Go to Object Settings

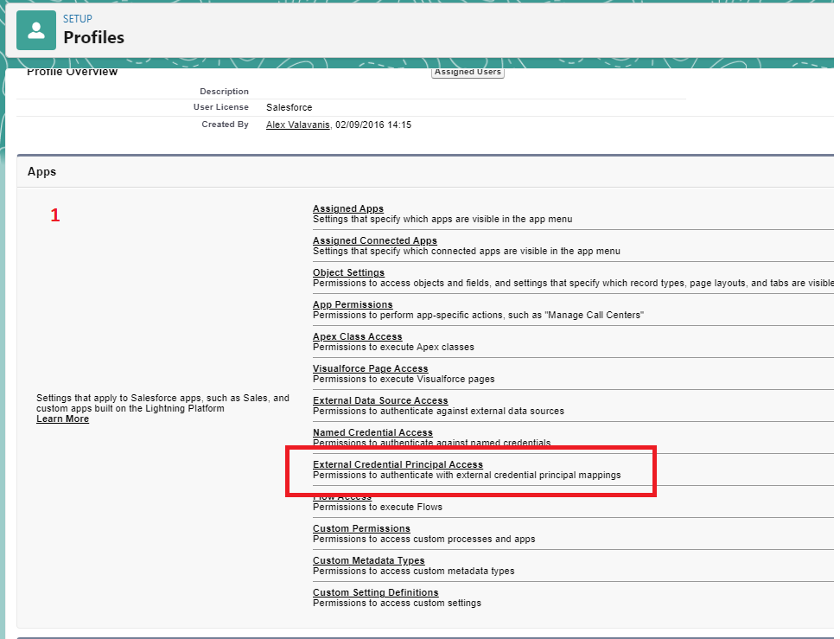coord(348,272)
